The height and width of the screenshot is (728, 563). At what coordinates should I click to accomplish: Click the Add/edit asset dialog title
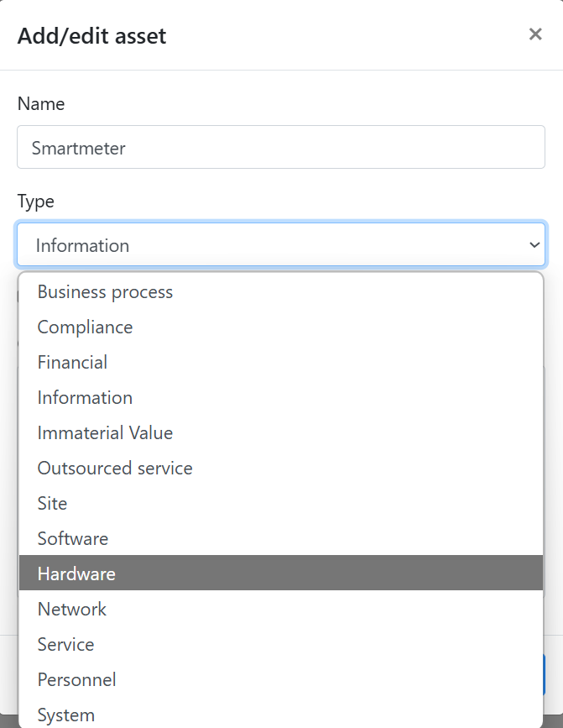tap(91, 36)
